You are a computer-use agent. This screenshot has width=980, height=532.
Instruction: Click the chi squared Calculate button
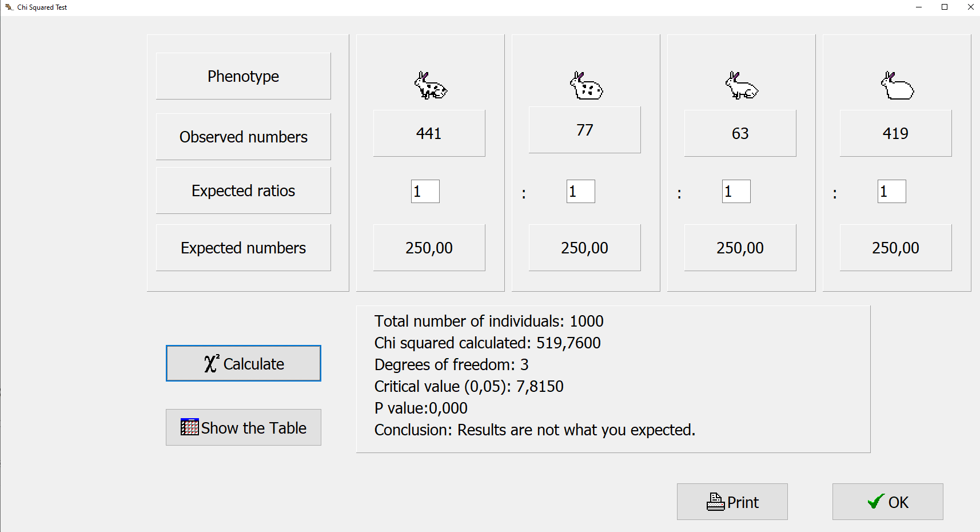point(244,363)
